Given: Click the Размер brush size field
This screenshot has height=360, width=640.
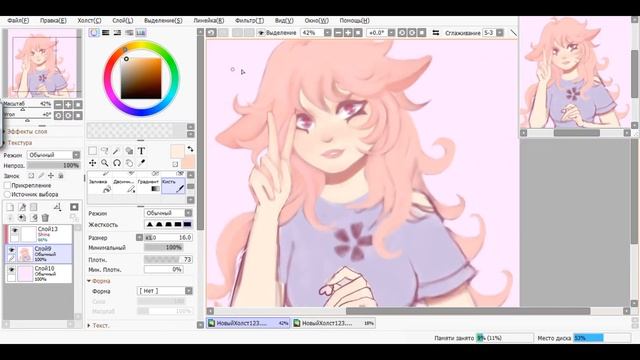Looking at the screenshot, I should coord(168,238).
